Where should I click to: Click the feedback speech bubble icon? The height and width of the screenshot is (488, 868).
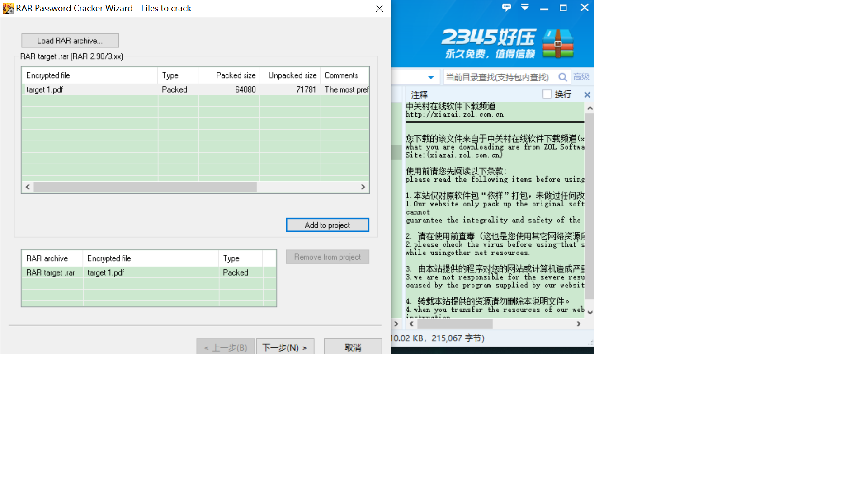(506, 7)
